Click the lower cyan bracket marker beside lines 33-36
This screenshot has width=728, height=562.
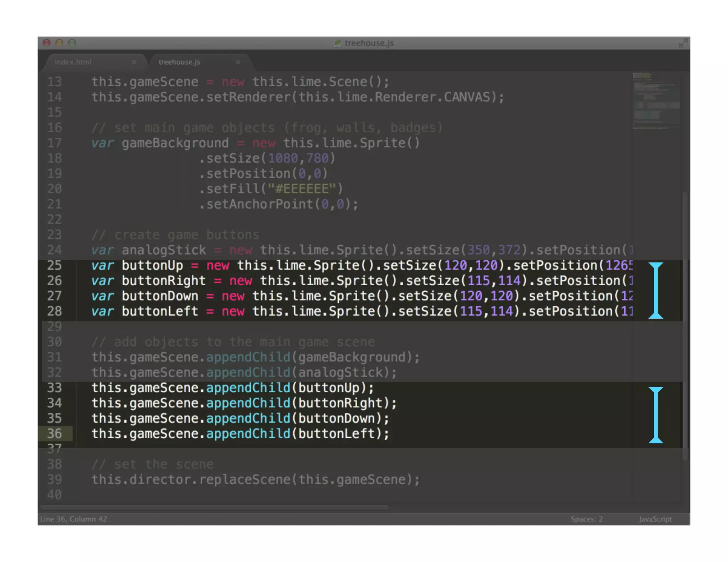click(x=655, y=415)
